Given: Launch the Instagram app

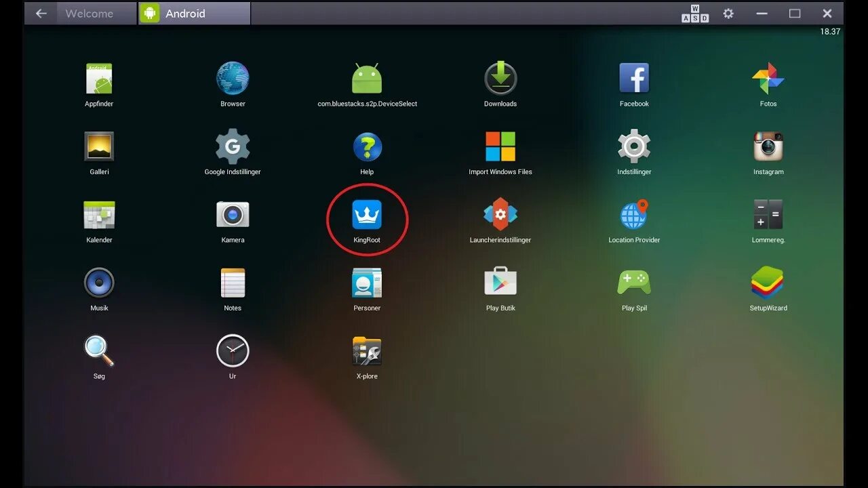Looking at the screenshot, I should click(x=768, y=146).
